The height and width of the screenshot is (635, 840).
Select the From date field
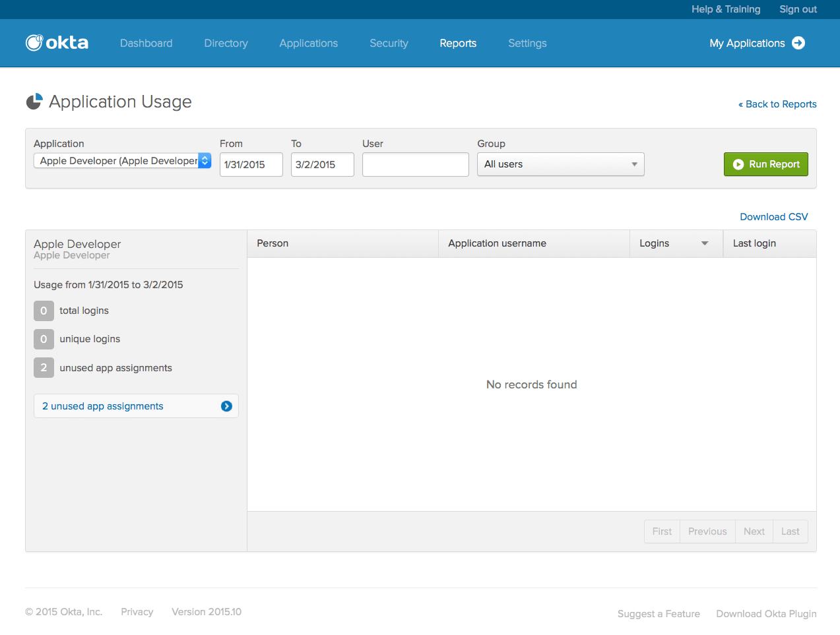coord(251,165)
